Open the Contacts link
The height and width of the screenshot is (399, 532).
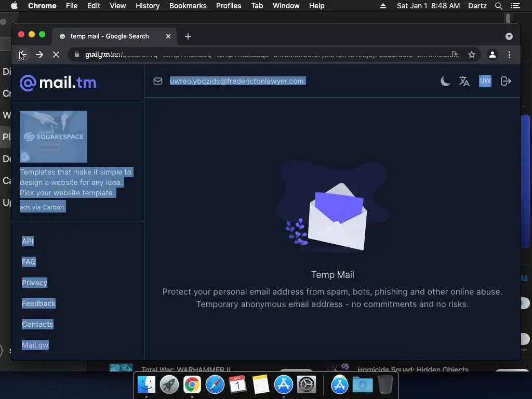pos(37,324)
